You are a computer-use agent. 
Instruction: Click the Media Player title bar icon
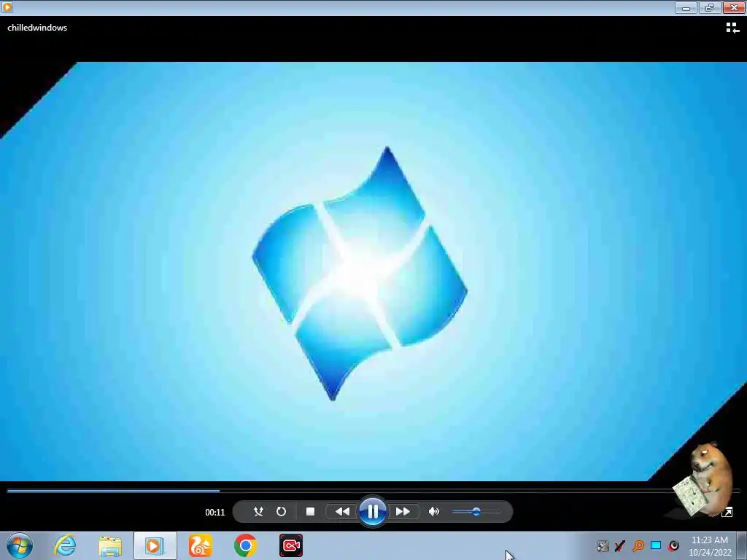coord(7,7)
